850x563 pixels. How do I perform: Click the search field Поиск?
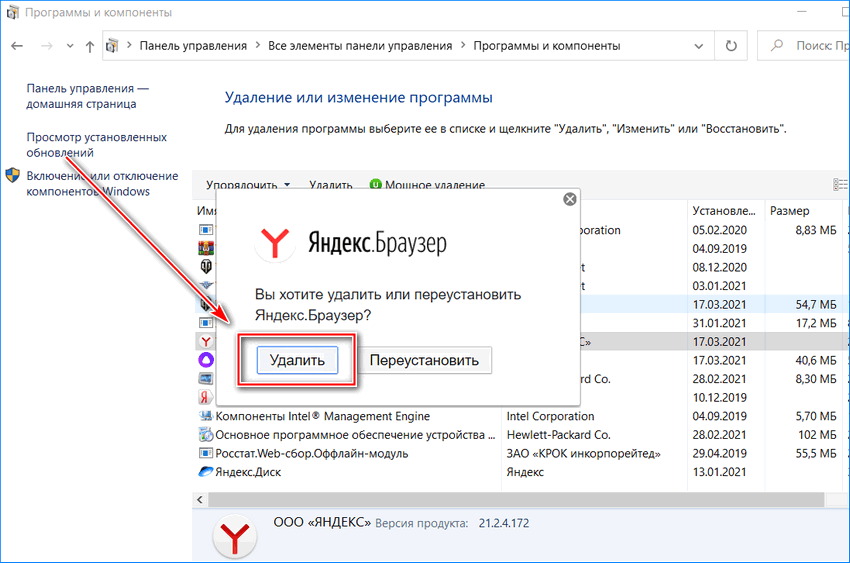coord(803,46)
